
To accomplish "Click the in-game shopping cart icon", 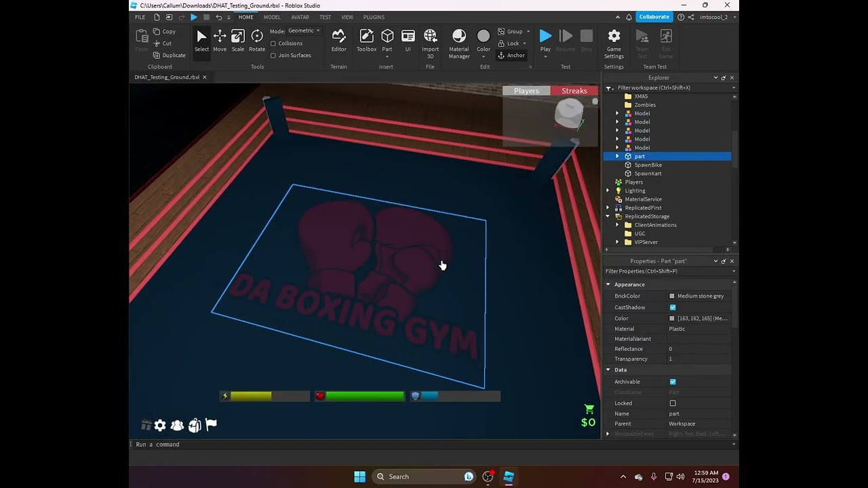I will 589,409.
